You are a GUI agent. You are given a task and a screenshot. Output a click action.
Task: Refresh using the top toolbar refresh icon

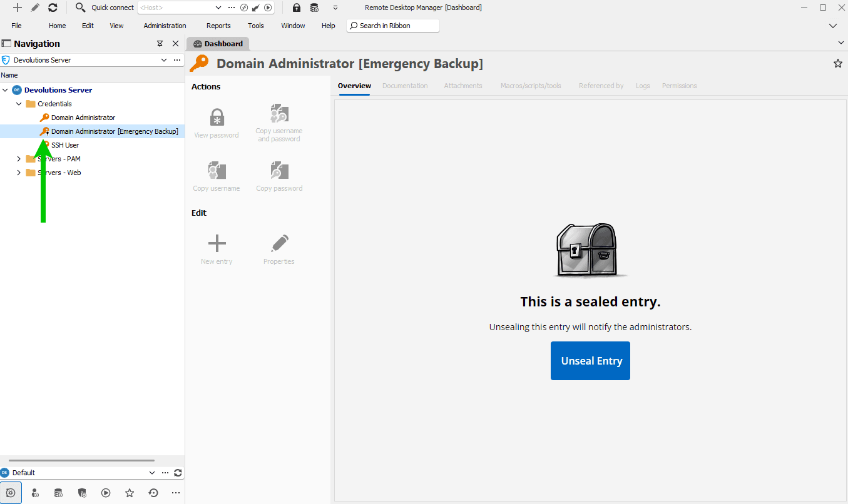coord(53,8)
